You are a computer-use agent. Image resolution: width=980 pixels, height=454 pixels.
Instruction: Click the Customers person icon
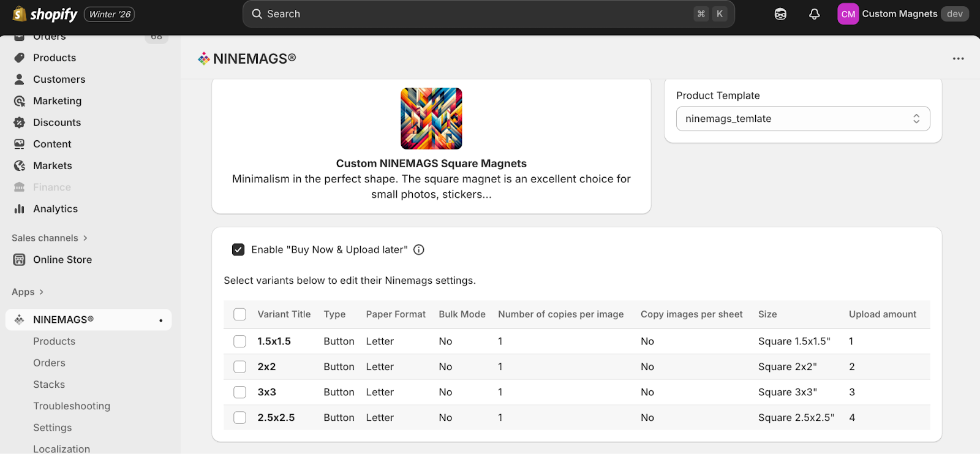pos(20,79)
